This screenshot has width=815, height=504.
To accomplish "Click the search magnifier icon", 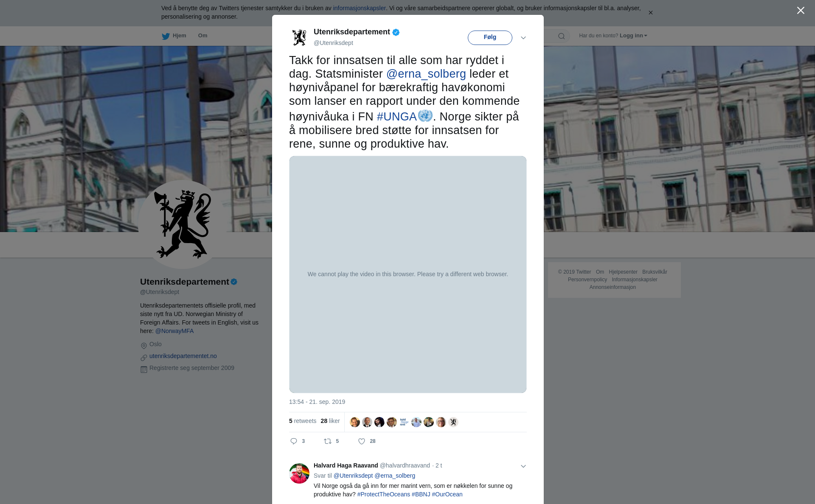I will (562, 36).
